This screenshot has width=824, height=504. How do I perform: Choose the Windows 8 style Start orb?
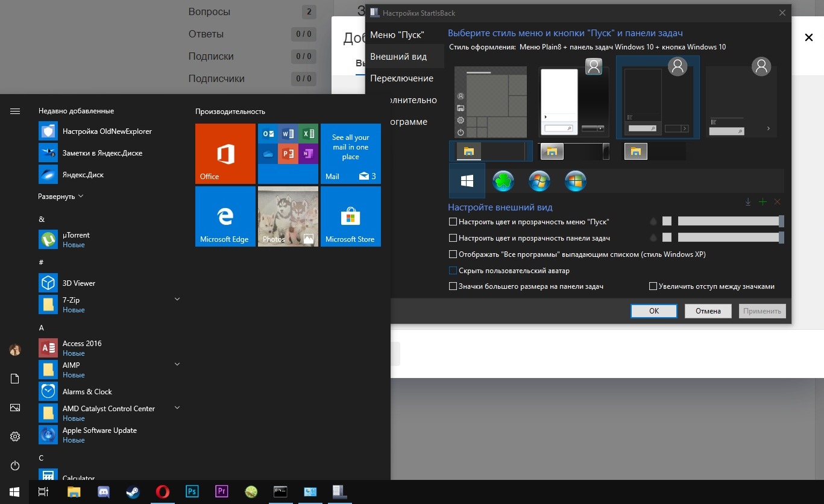pos(576,181)
